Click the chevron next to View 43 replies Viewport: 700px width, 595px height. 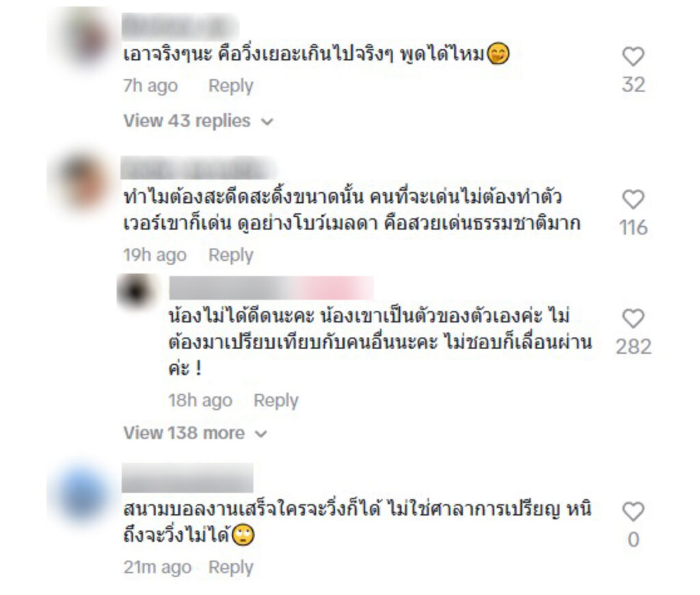267,122
